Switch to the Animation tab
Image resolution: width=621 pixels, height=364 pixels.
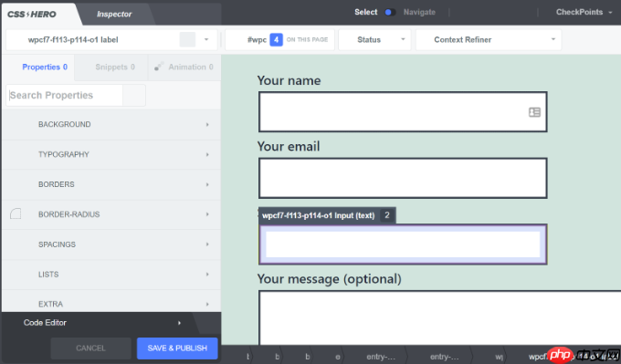[184, 67]
